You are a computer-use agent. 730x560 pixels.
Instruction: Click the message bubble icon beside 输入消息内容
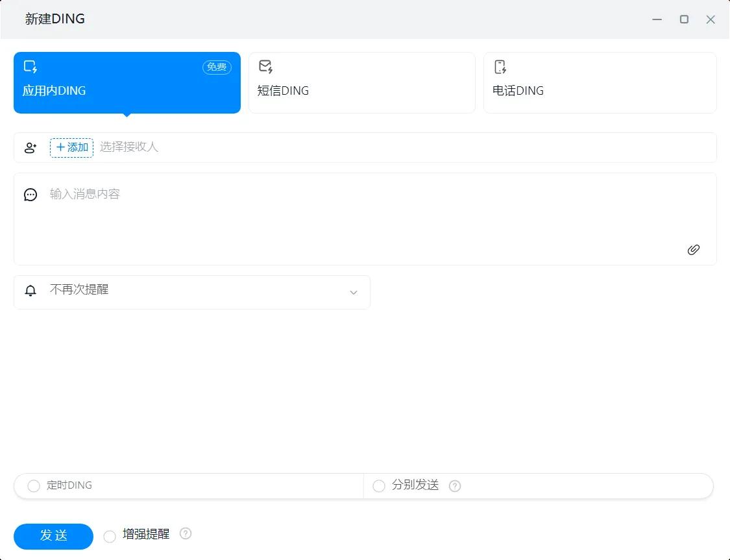30,194
